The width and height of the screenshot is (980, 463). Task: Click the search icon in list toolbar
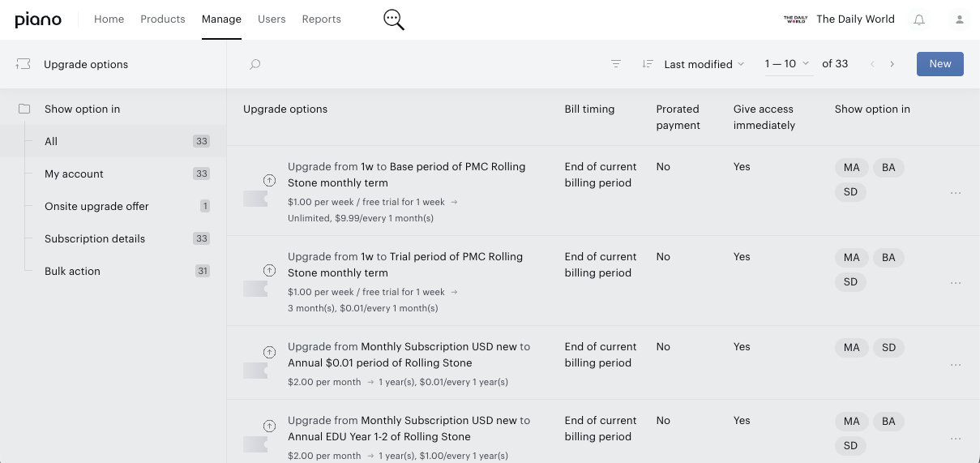tap(255, 64)
